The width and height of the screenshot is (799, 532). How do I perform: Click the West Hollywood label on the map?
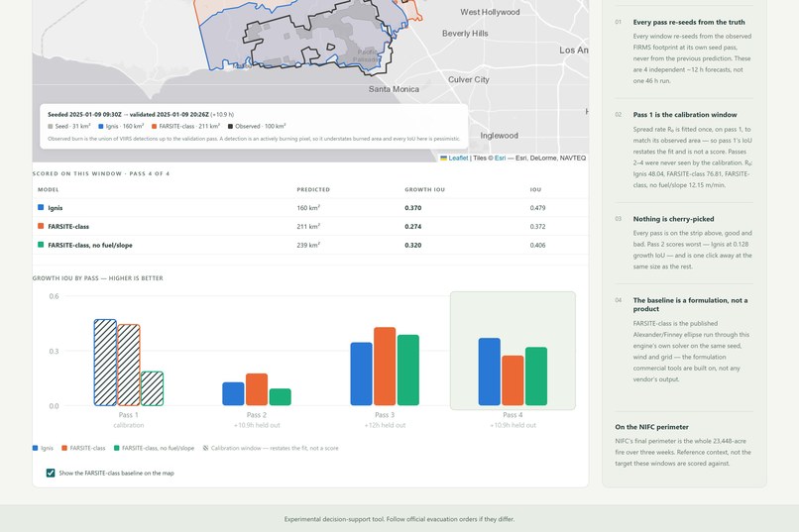click(490, 12)
